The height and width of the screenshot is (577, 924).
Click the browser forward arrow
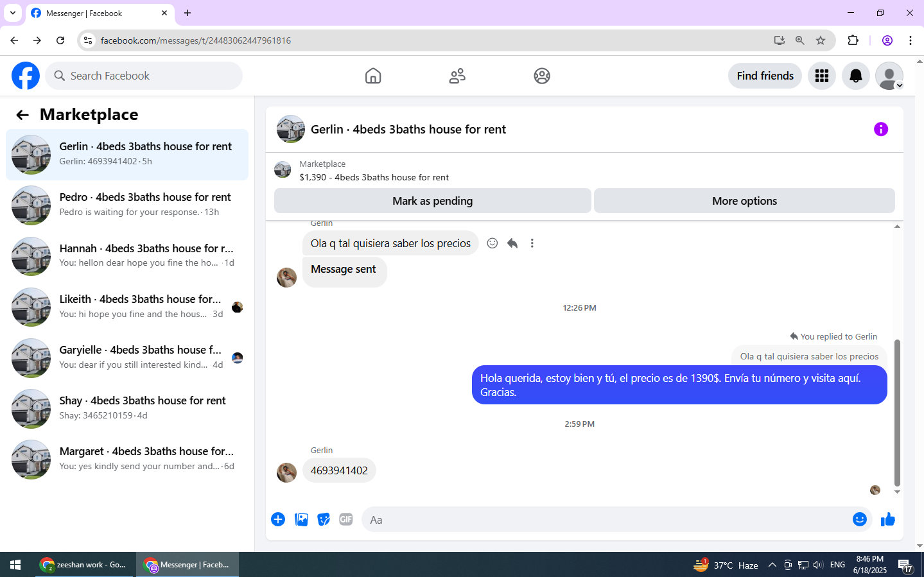coord(37,40)
